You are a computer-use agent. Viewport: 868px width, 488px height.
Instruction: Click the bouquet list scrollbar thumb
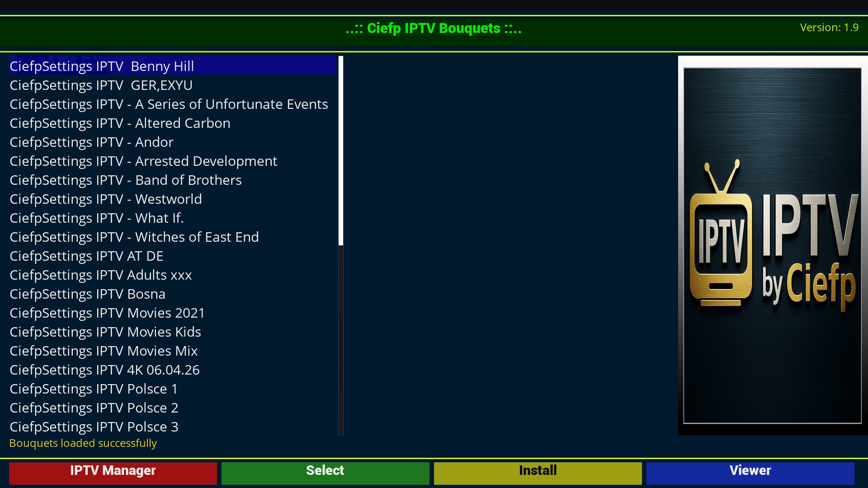pyautogui.click(x=341, y=151)
